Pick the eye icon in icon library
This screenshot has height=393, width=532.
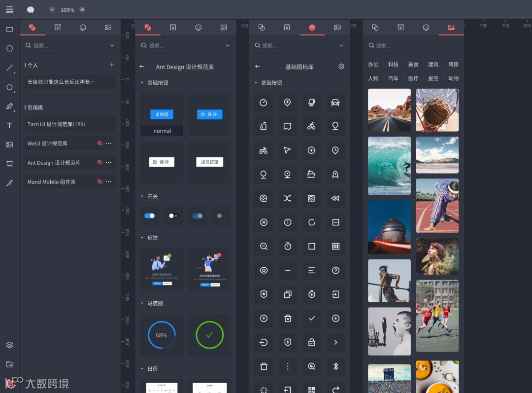tap(264, 270)
